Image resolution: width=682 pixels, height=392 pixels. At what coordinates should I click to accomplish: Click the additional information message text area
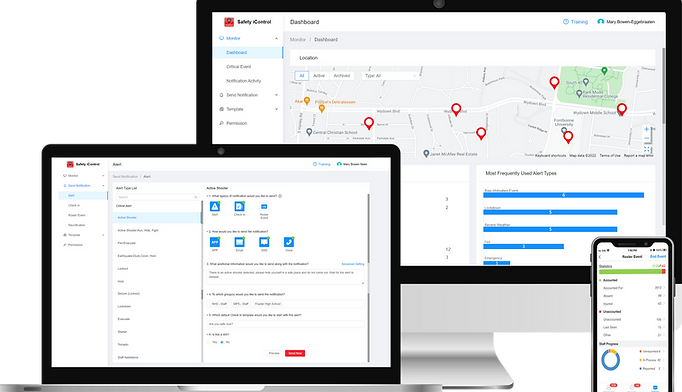tap(285, 277)
